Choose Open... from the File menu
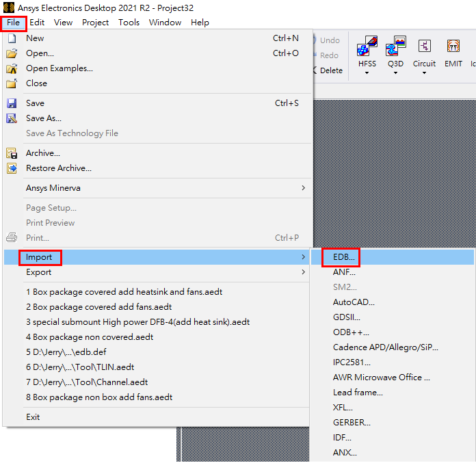The image size is (476, 463). click(x=158, y=53)
